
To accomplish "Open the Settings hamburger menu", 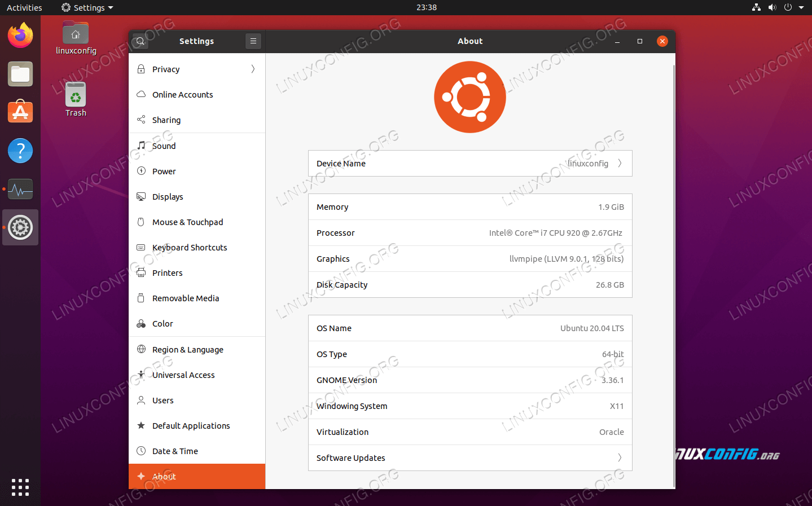I will click(x=253, y=41).
